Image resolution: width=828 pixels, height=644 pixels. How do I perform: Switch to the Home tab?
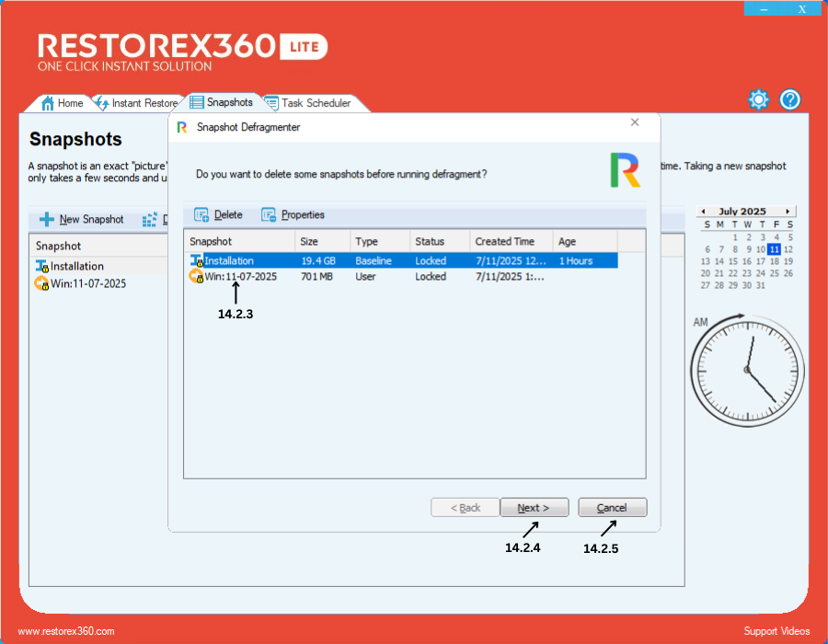coord(63,103)
